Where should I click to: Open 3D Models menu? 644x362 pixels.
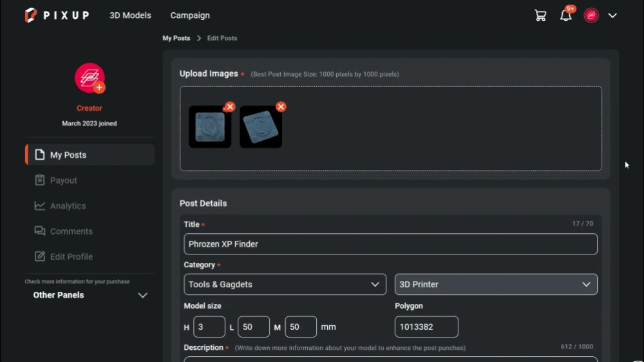click(x=130, y=15)
